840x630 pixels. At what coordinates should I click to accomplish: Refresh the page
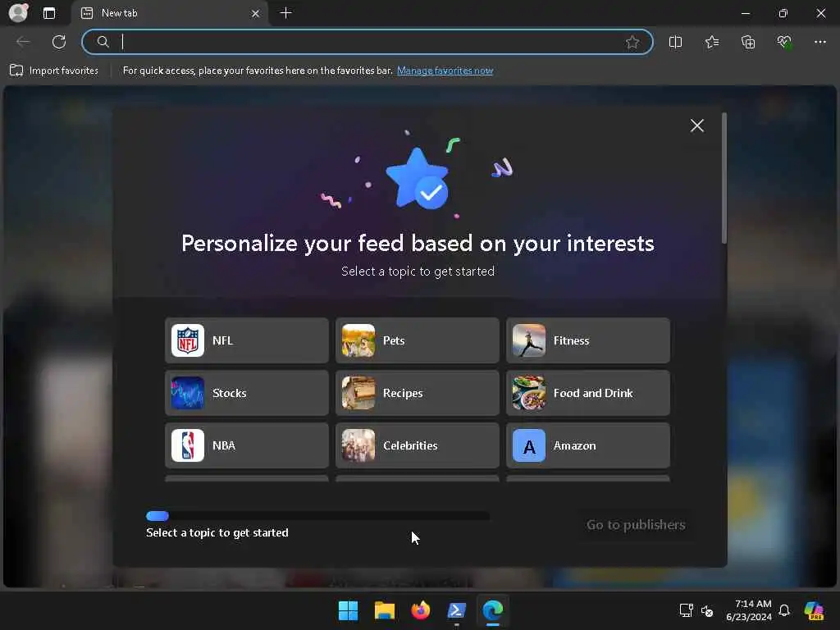(59, 42)
